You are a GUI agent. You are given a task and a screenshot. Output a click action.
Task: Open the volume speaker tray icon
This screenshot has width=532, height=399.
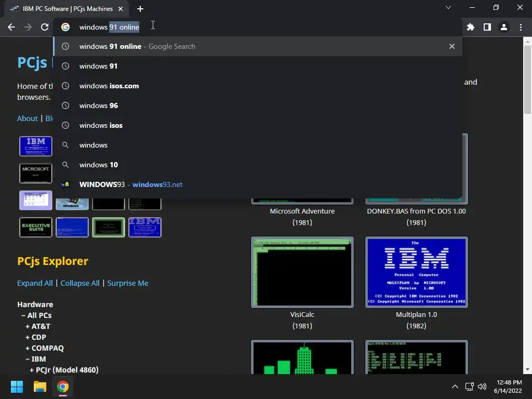(x=482, y=387)
